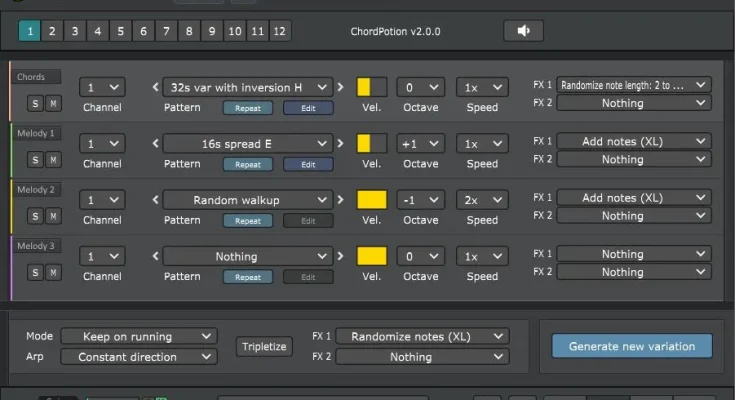Adjust the Chords track velocity slider
Screen dimensions: 735x400
pos(371,87)
